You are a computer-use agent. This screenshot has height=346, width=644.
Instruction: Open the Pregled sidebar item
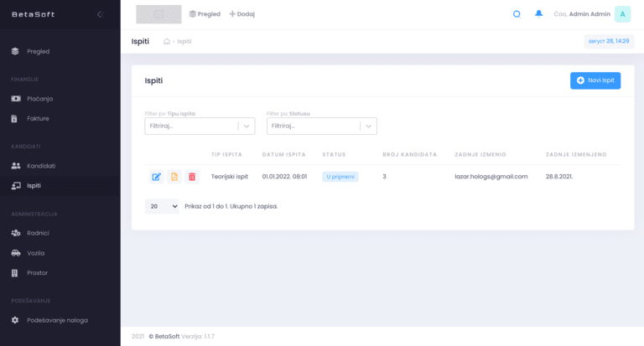point(60,51)
